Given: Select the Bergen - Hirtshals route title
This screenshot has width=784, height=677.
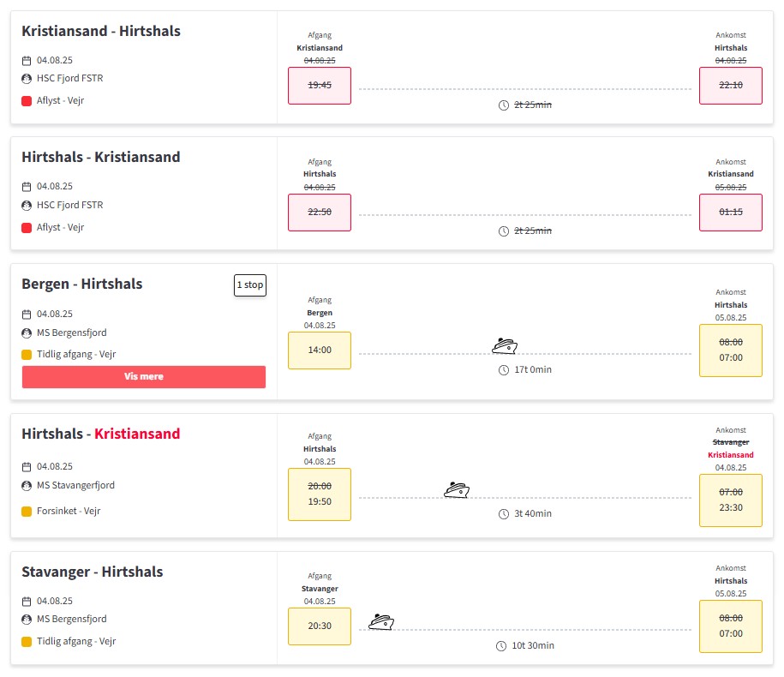Looking at the screenshot, I should [x=82, y=285].
